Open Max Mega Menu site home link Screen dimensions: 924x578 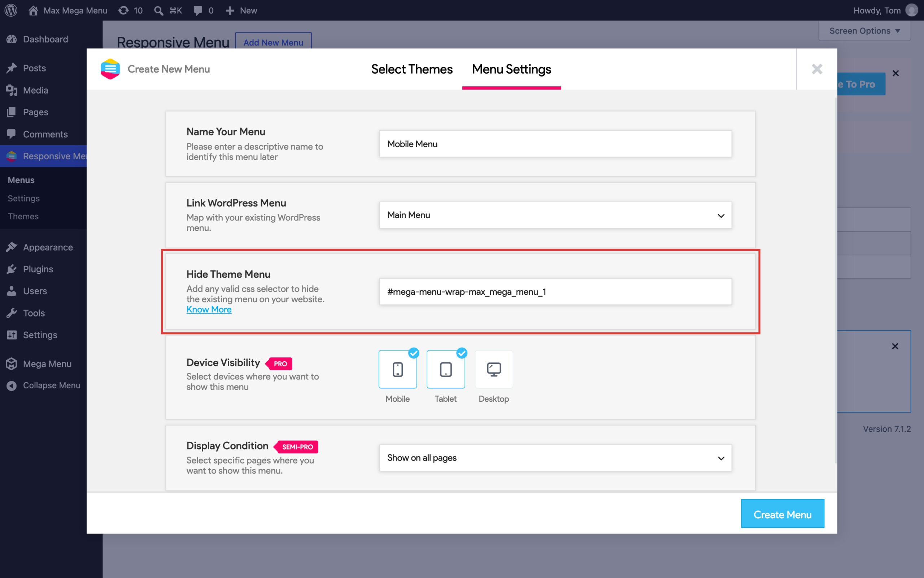click(x=68, y=10)
